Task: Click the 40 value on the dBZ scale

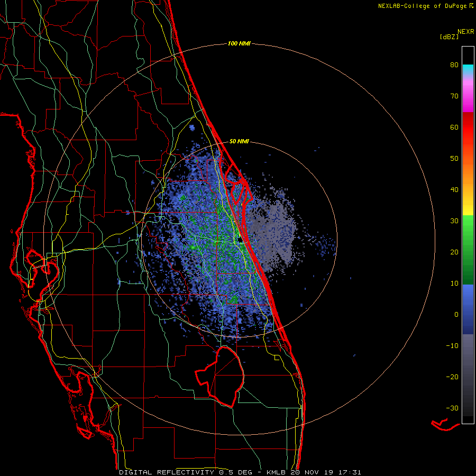Action: coord(454,190)
